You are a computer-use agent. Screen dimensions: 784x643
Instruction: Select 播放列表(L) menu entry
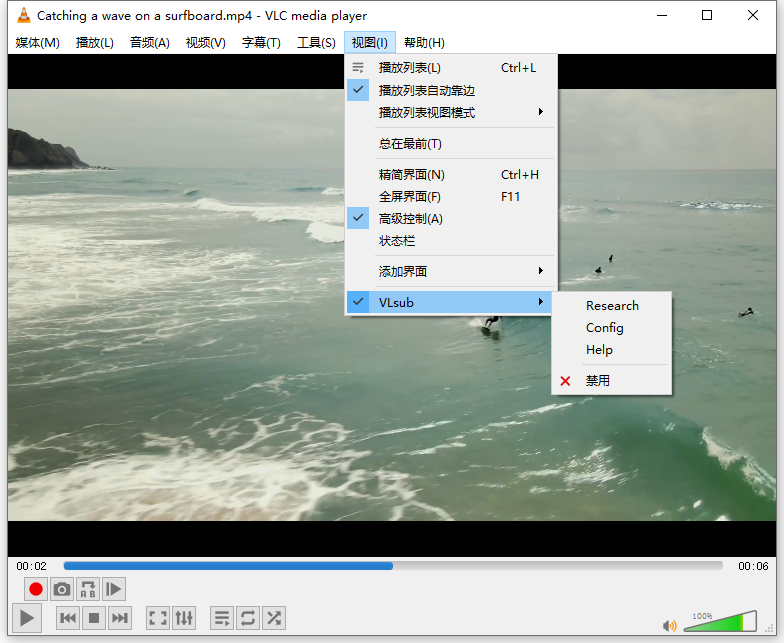450,68
